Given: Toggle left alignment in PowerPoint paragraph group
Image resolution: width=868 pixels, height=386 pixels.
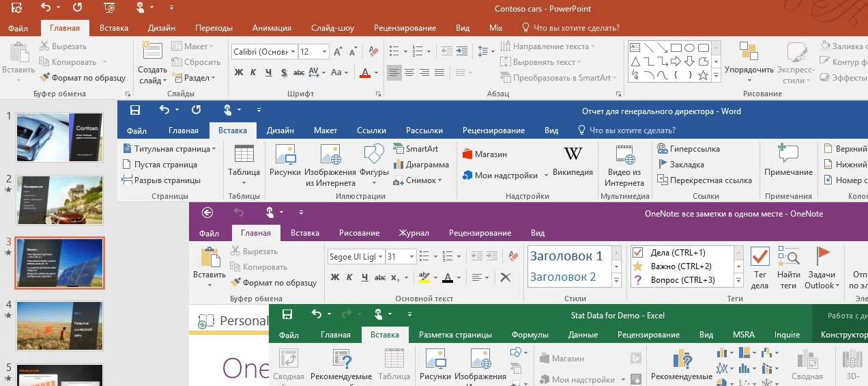Looking at the screenshot, I should coord(394,72).
